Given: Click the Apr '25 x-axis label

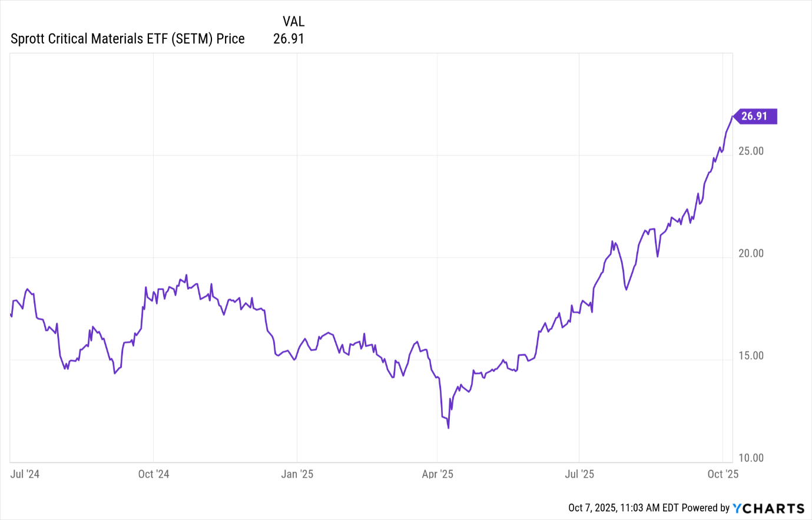Looking at the screenshot, I should tap(438, 474).
